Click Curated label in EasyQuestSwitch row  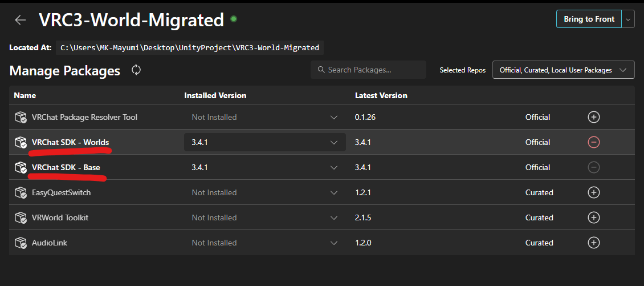point(539,192)
